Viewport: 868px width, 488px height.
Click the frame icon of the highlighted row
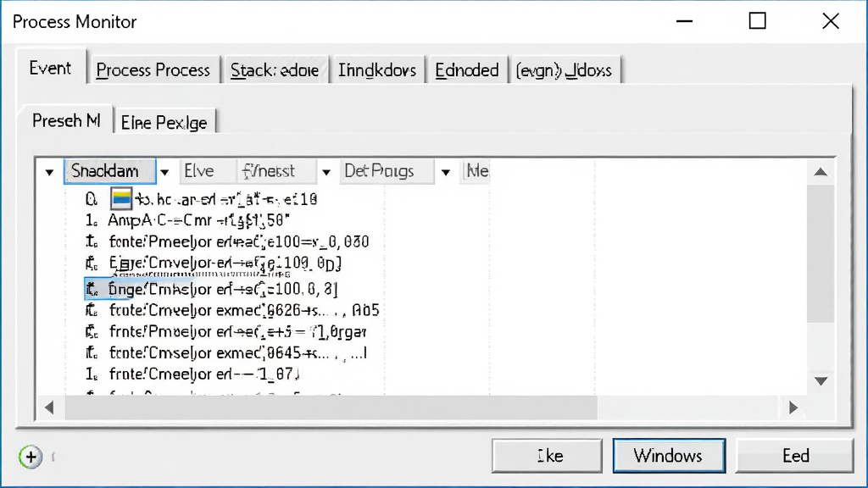(92, 289)
